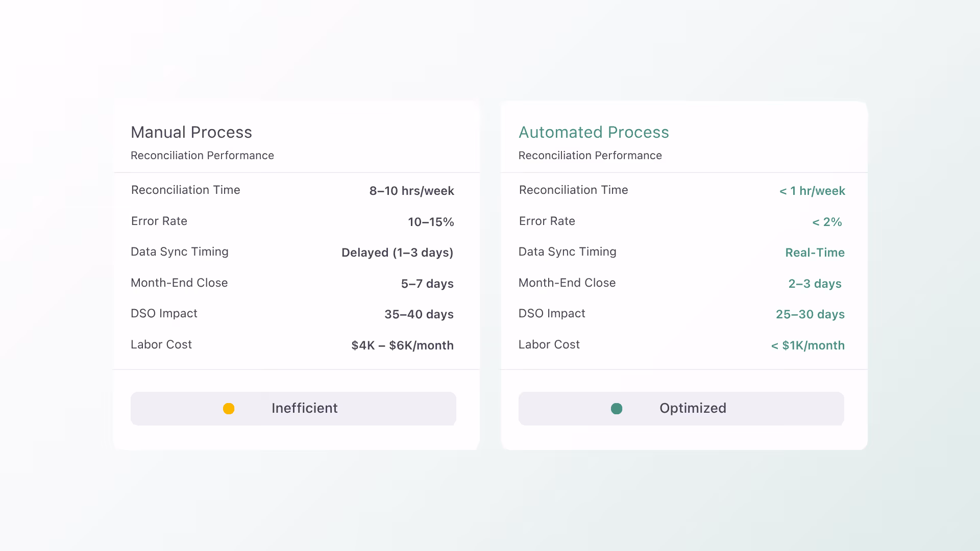The image size is (980, 551).
Task: Click the 8–10 hrs/week value
Action: (411, 191)
